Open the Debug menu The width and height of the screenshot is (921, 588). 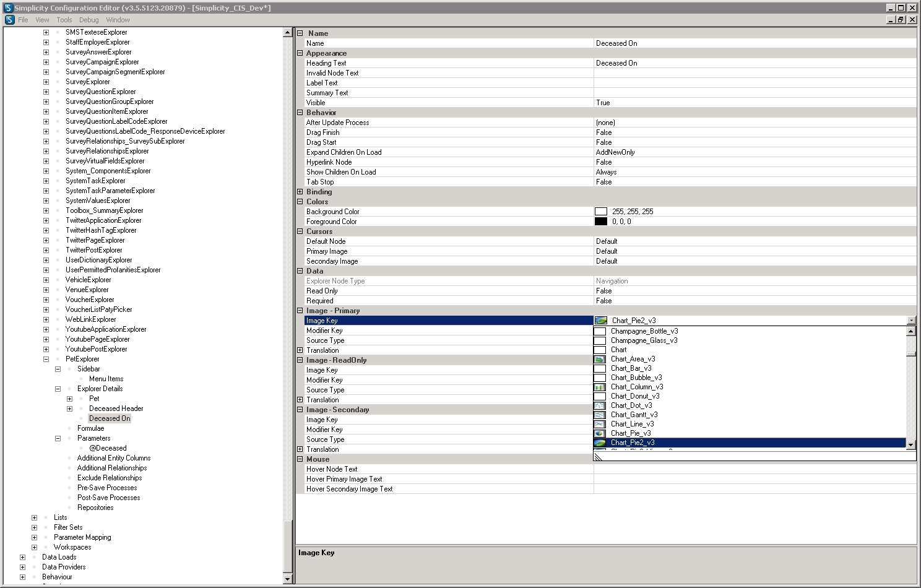tap(89, 20)
